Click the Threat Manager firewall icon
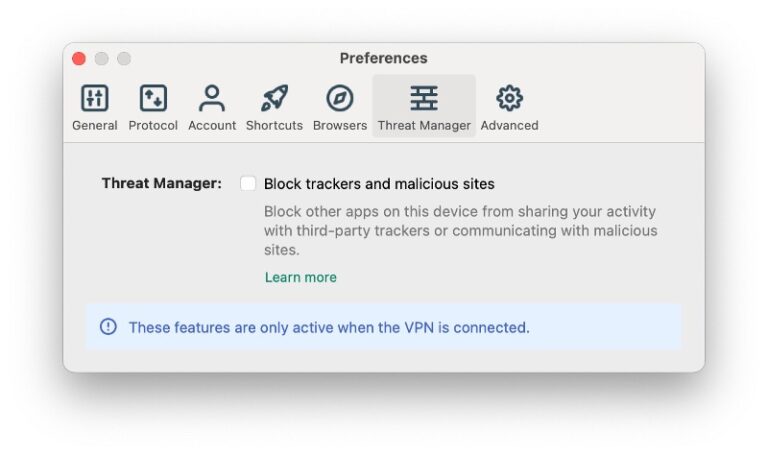 click(424, 98)
